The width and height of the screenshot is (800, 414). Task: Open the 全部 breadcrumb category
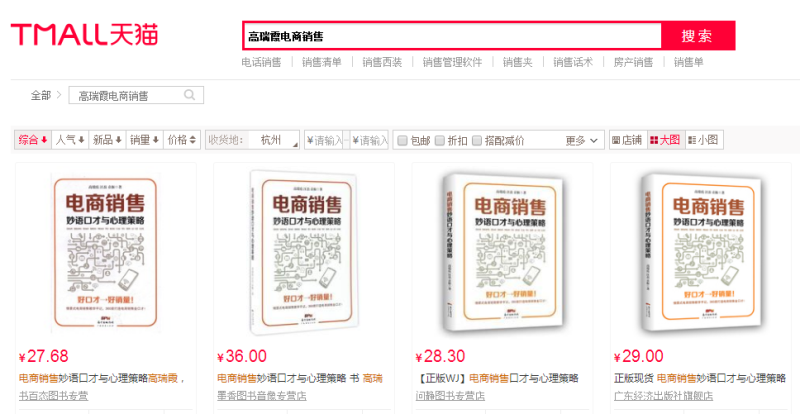coord(41,95)
